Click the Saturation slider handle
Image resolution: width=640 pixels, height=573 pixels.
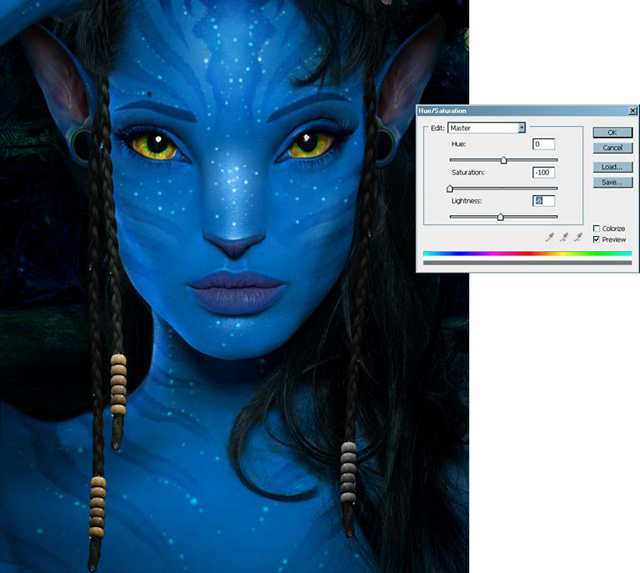coord(450,188)
